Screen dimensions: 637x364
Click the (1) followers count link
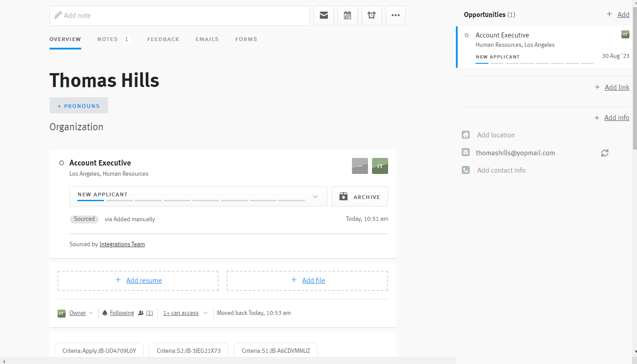(149, 313)
